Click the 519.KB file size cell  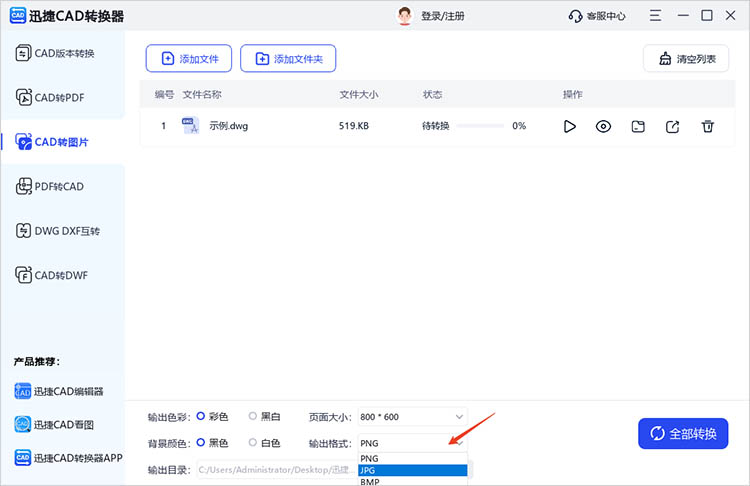coord(354,126)
